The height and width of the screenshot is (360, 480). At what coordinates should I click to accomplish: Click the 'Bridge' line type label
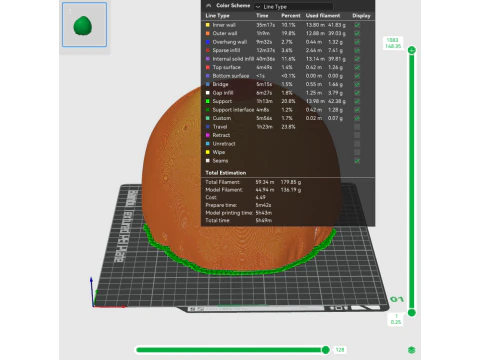[220, 84]
